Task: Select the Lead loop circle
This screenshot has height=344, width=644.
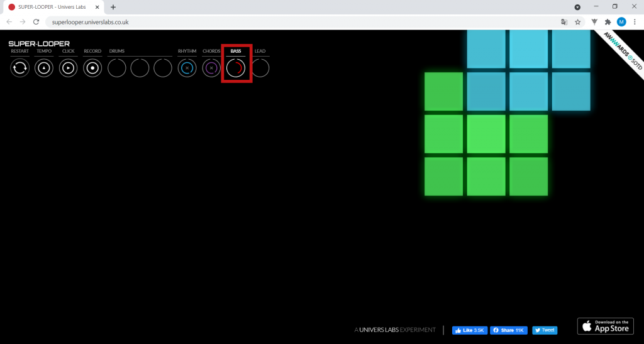Action: (x=260, y=68)
